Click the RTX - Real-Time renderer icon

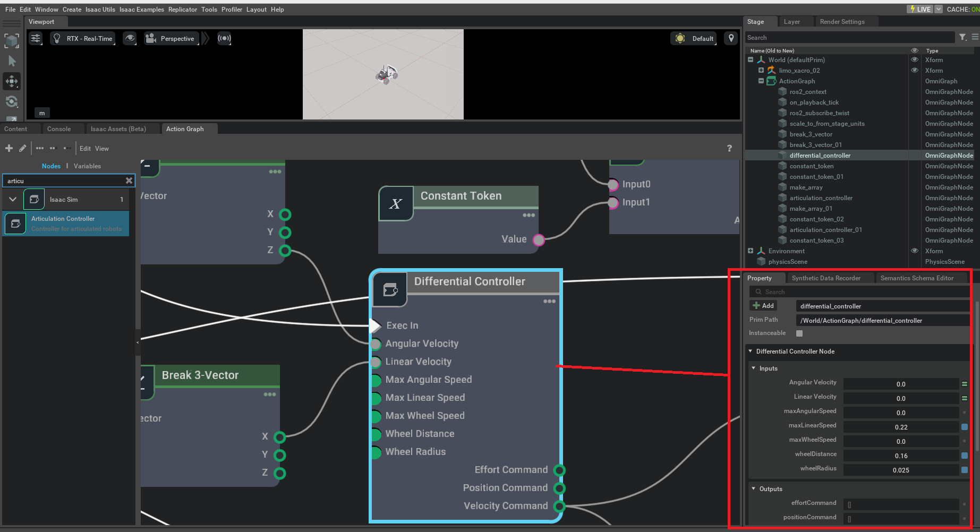(57, 38)
